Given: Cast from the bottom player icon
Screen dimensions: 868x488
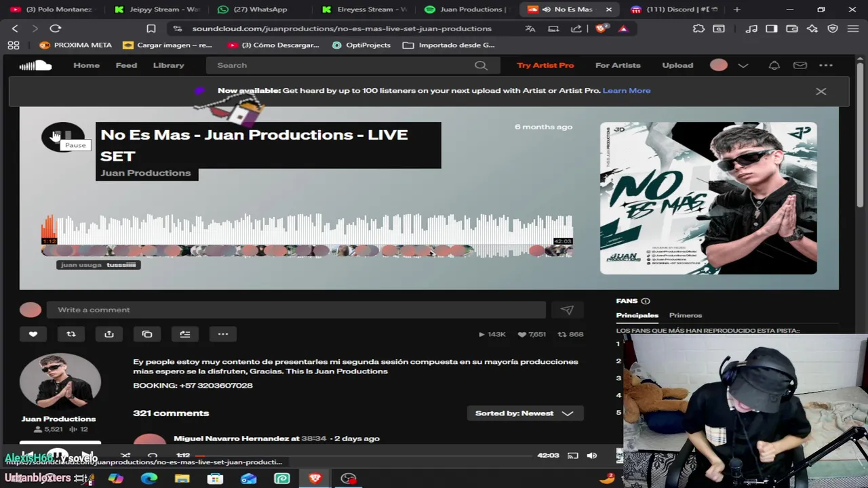Looking at the screenshot, I should coord(572,455).
